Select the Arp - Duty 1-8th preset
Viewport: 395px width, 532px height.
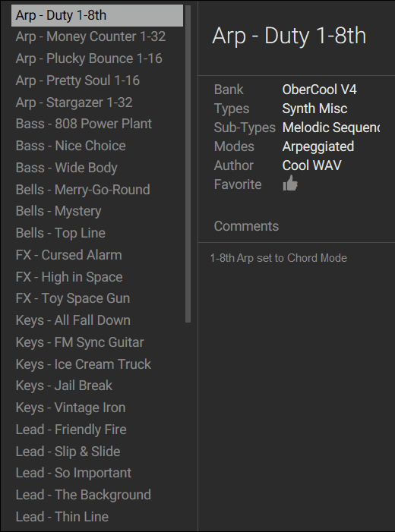point(97,15)
